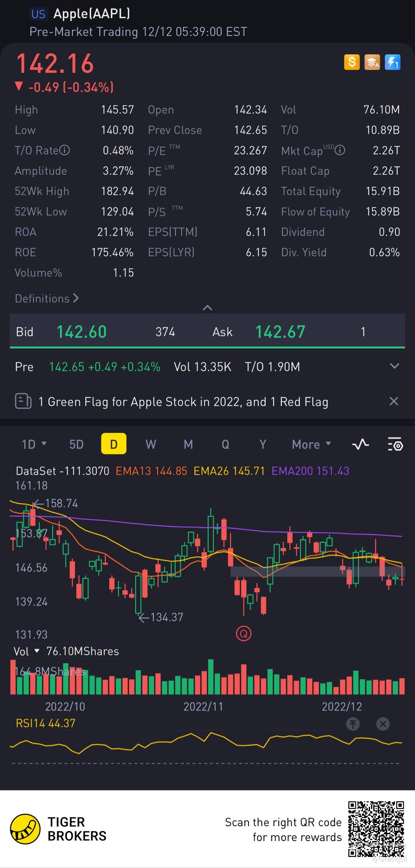Viewport: 415px width, 868px height.
Task: Tap the Div. Yield value 0.63%
Action: 384,252
